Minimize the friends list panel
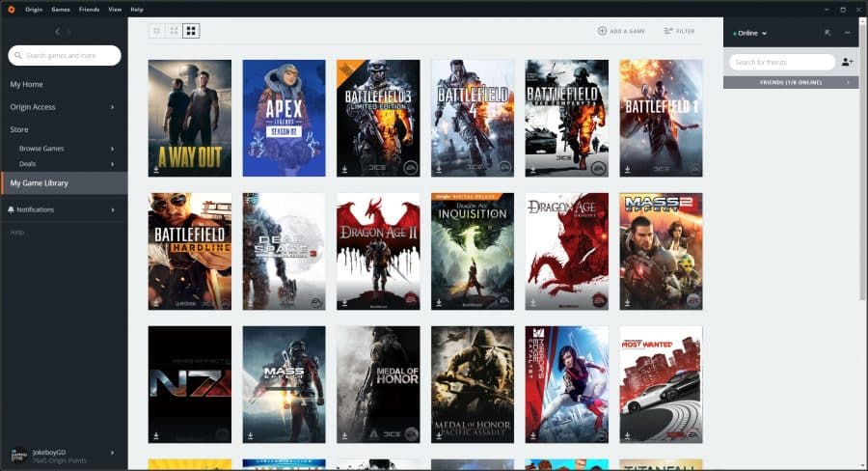The width and height of the screenshot is (868, 471). (847, 33)
